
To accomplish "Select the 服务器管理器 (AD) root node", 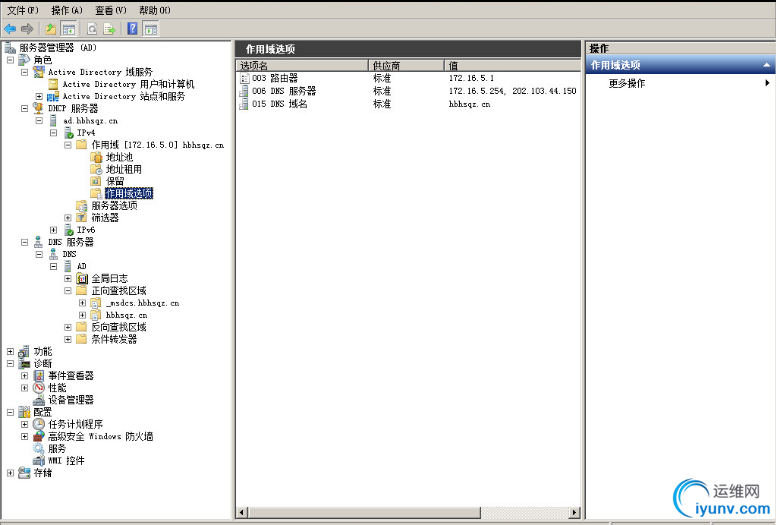I will click(x=57, y=48).
